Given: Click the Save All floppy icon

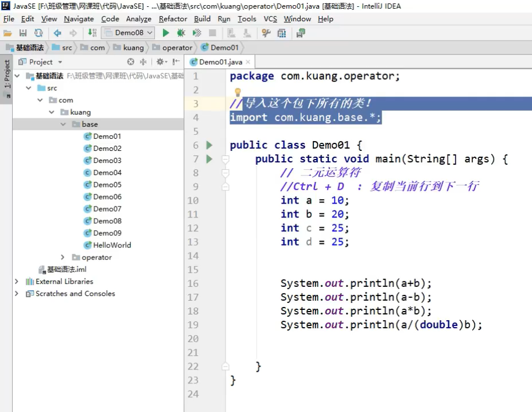Looking at the screenshot, I should (x=23, y=33).
